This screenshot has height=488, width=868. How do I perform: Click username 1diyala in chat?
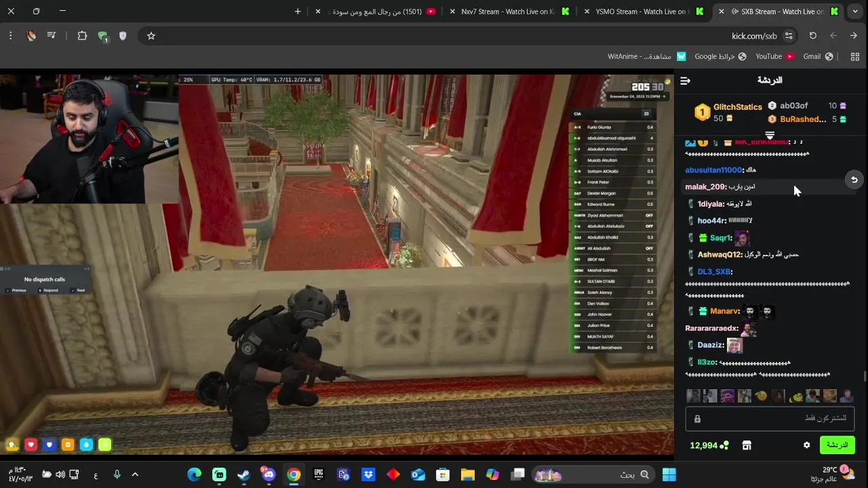coord(711,204)
